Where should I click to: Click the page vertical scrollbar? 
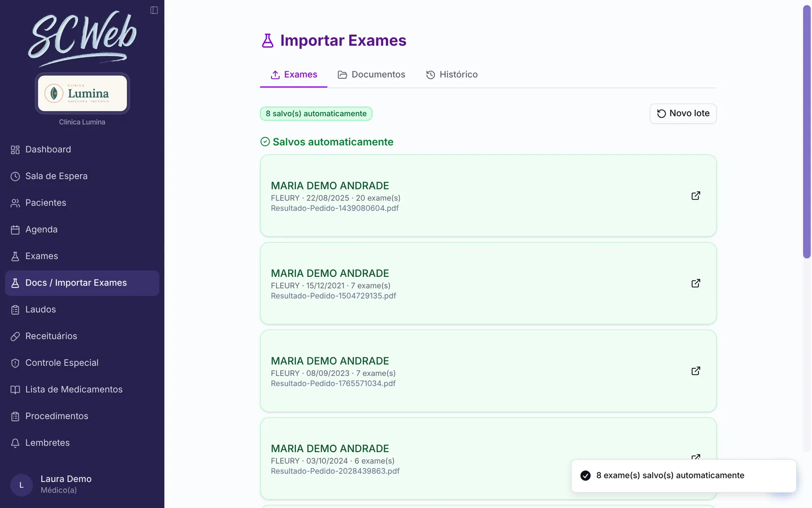[807, 132]
